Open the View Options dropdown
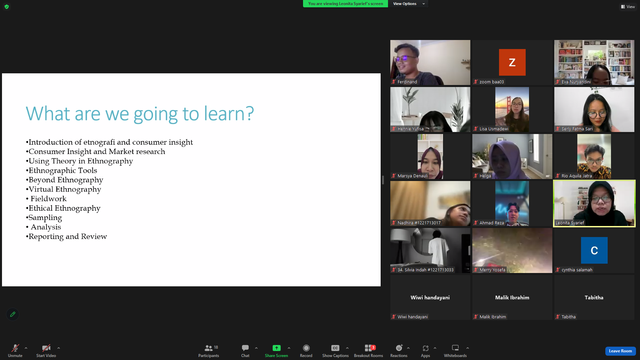Viewport: 640px width, 360px height. pos(409,4)
